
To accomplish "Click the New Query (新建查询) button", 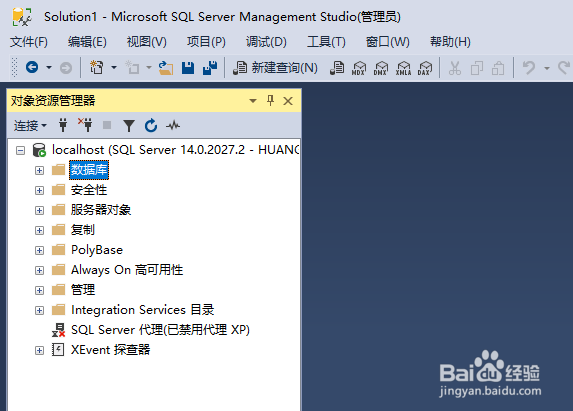I will point(275,68).
